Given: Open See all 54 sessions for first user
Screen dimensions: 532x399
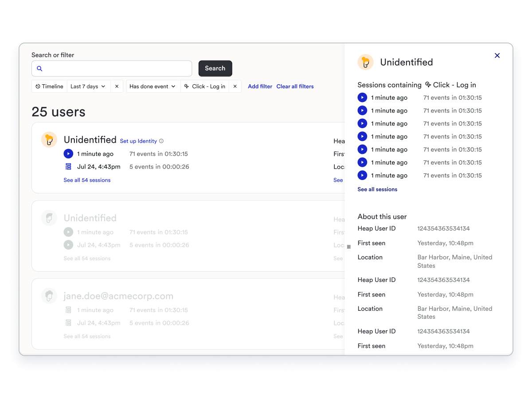Looking at the screenshot, I should point(87,180).
